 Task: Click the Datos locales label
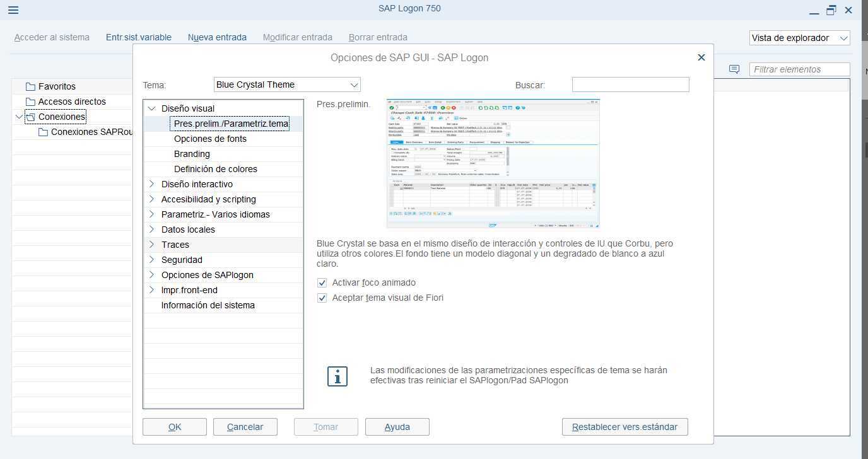pyautogui.click(x=188, y=229)
